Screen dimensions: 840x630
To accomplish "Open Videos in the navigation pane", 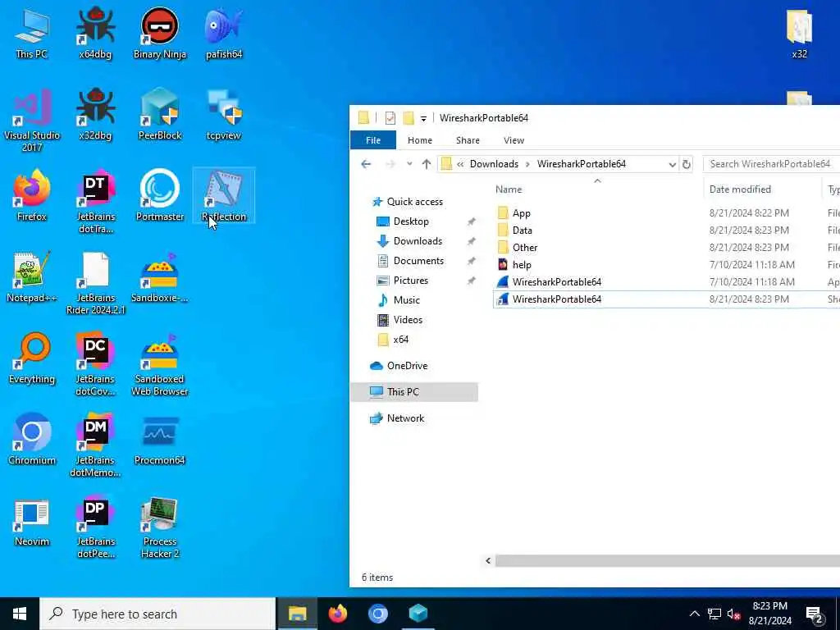I will click(x=407, y=320).
